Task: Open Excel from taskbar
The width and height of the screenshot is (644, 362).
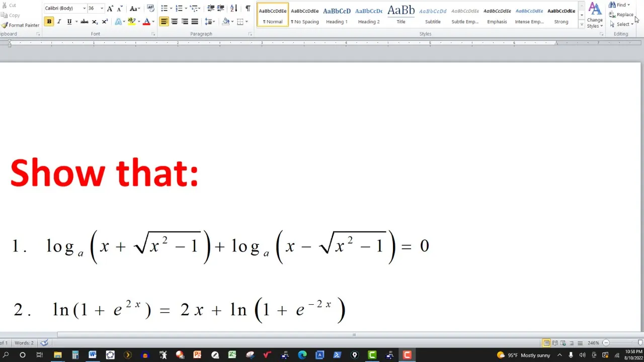Action: (232, 355)
